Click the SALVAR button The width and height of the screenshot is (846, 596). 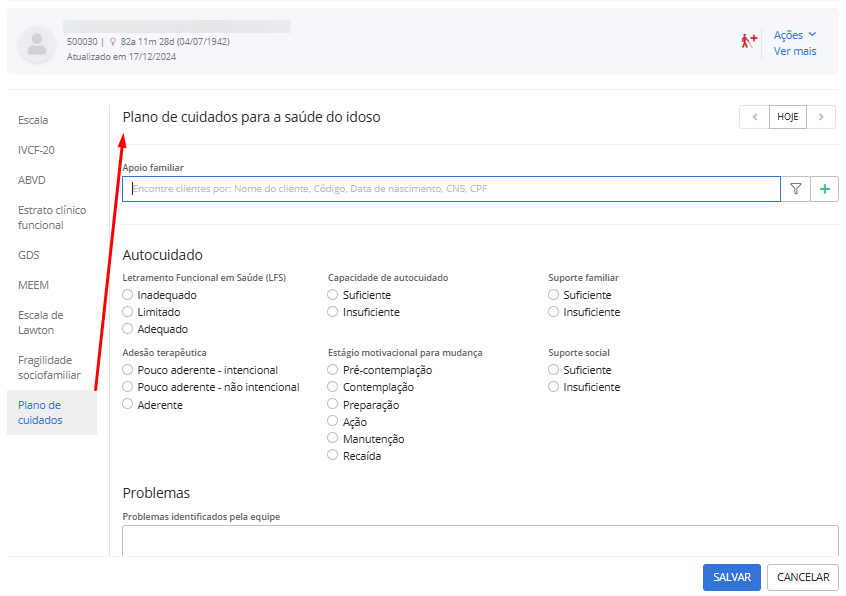click(732, 577)
